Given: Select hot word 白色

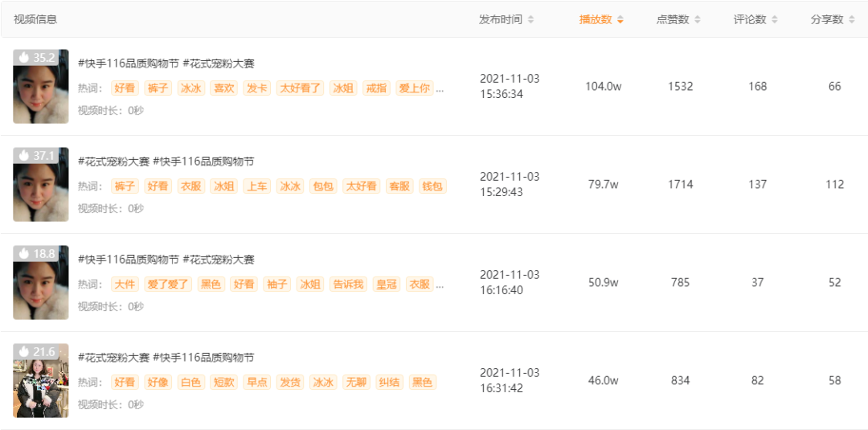Looking at the screenshot, I should coord(191,383).
